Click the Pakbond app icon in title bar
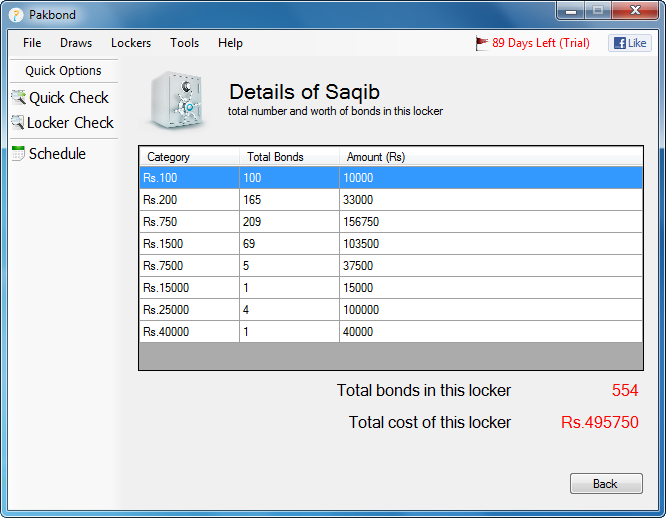666x518 pixels. point(16,15)
